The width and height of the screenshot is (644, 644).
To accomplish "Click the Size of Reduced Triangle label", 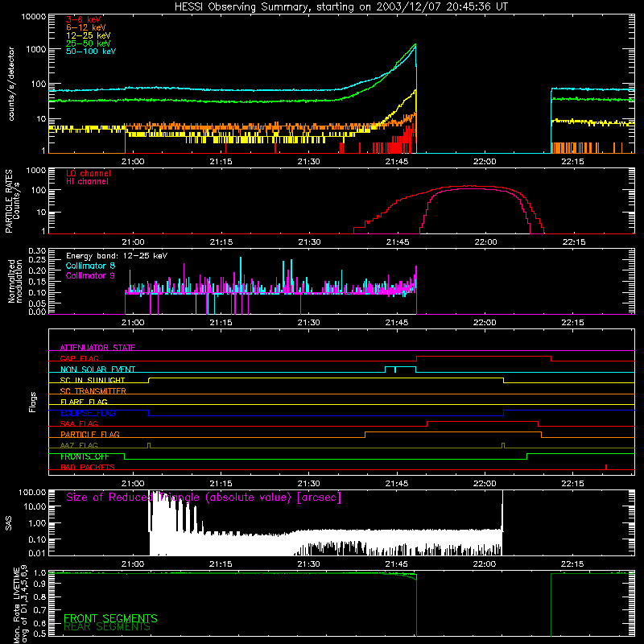I will (204, 497).
